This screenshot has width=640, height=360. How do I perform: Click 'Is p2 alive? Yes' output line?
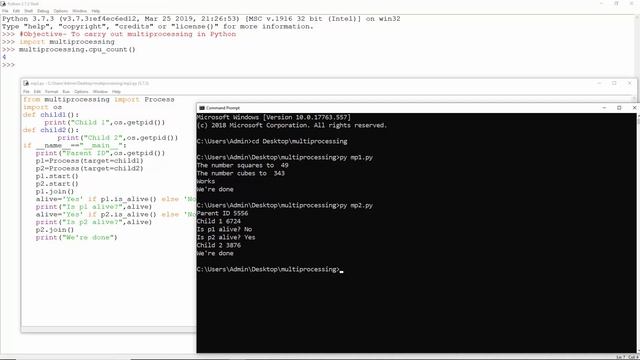pyautogui.click(x=226, y=237)
